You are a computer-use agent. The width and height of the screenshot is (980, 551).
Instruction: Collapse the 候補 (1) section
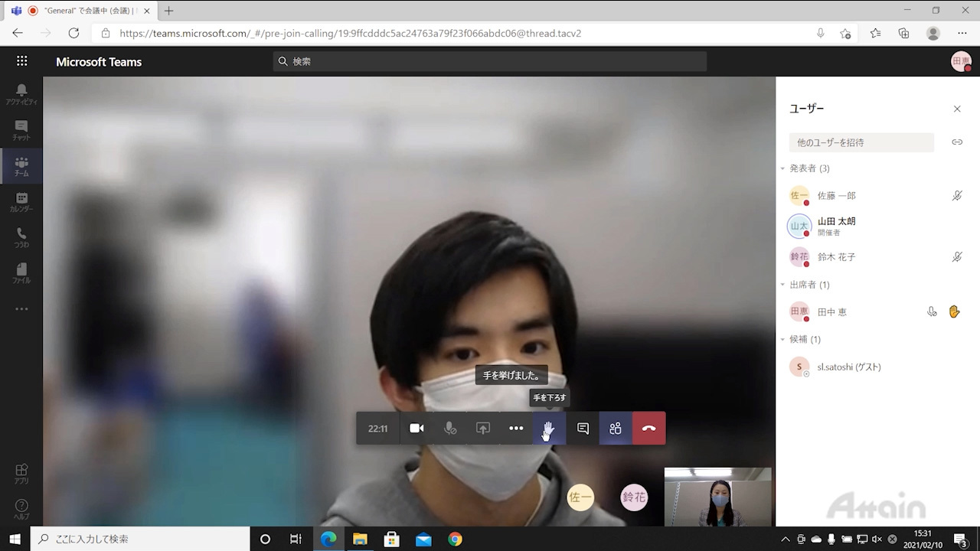click(783, 339)
